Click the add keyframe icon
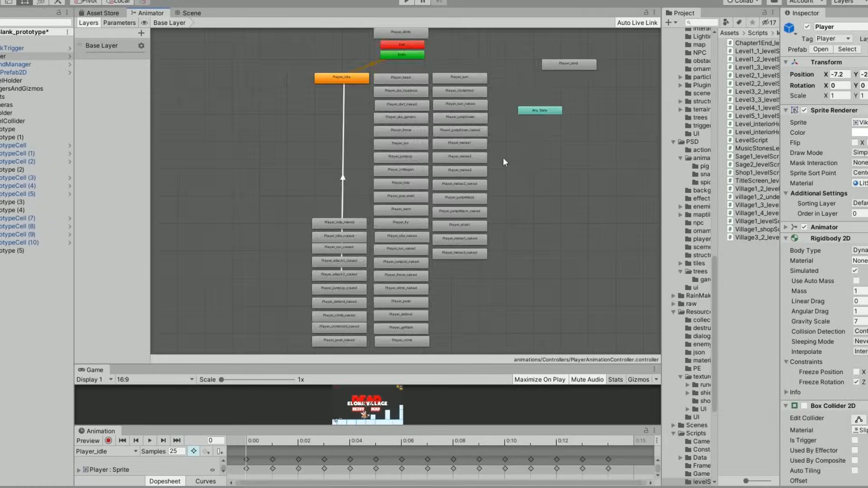The height and width of the screenshot is (488, 868). (x=207, y=451)
